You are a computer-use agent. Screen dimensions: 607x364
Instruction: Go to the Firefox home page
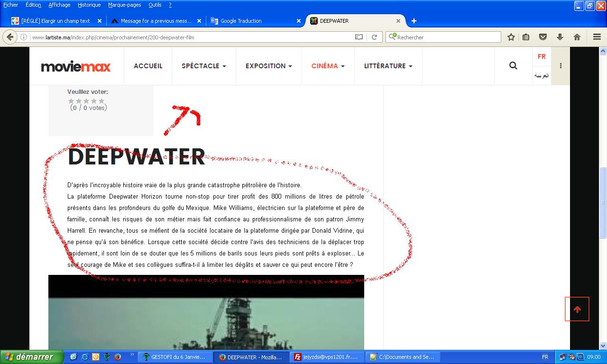(577, 37)
